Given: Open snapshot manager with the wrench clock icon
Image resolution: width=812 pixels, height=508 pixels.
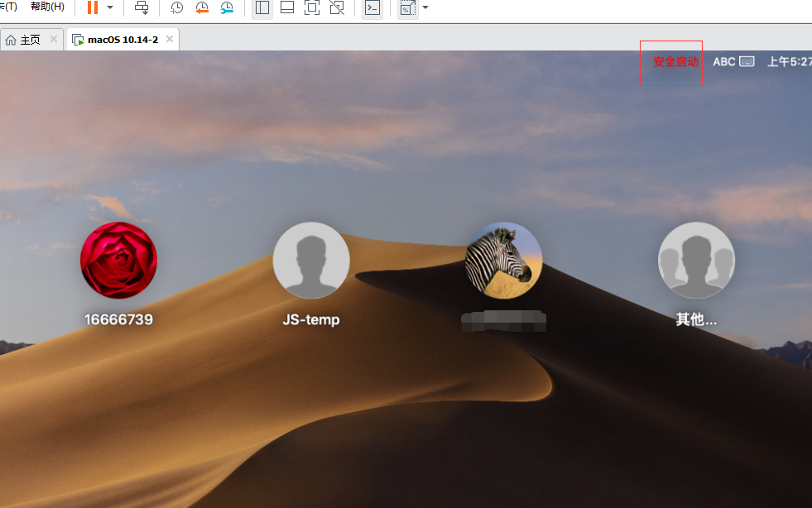Looking at the screenshot, I should pyautogui.click(x=227, y=7).
